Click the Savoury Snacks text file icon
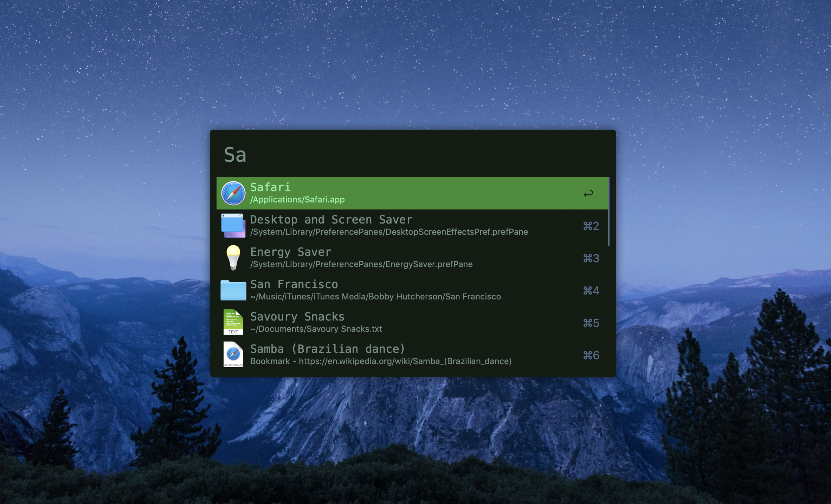Image resolution: width=831 pixels, height=504 pixels. click(233, 322)
